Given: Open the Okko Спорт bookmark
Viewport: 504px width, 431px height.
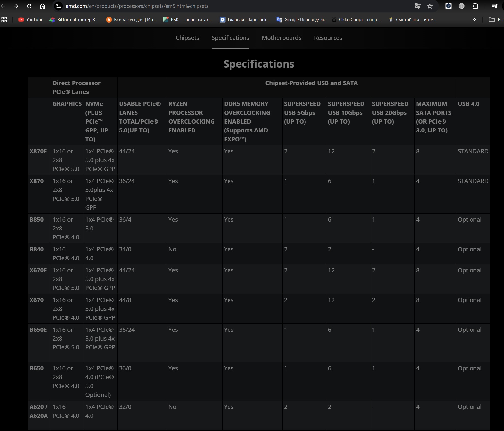Looking at the screenshot, I should [x=356, y=20].
